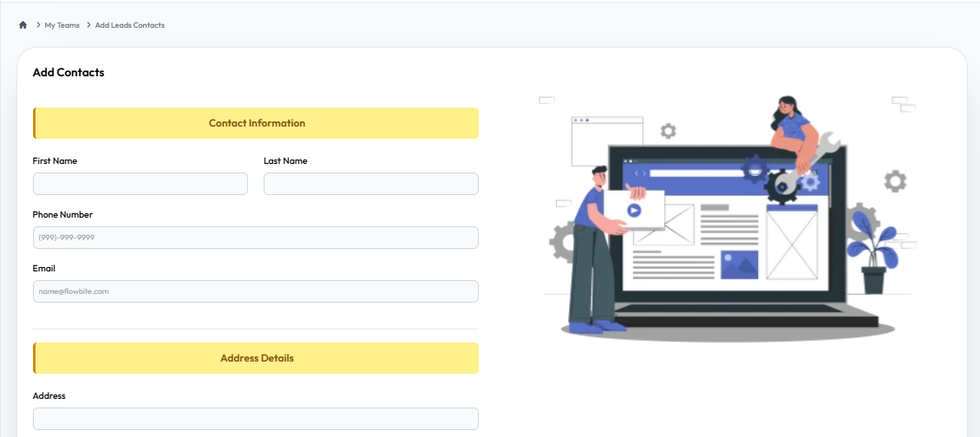Viewport: 980px width, 437px height.
Task: Click the Address label text
Action: [49, 395]
